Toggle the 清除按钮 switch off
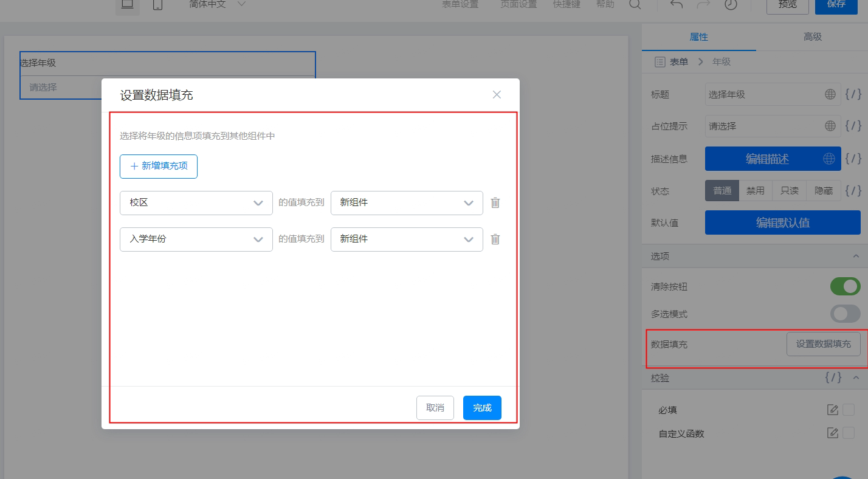The width and height of the screenshot is (868, 479). pyautogui.click(x=846, y=286)
